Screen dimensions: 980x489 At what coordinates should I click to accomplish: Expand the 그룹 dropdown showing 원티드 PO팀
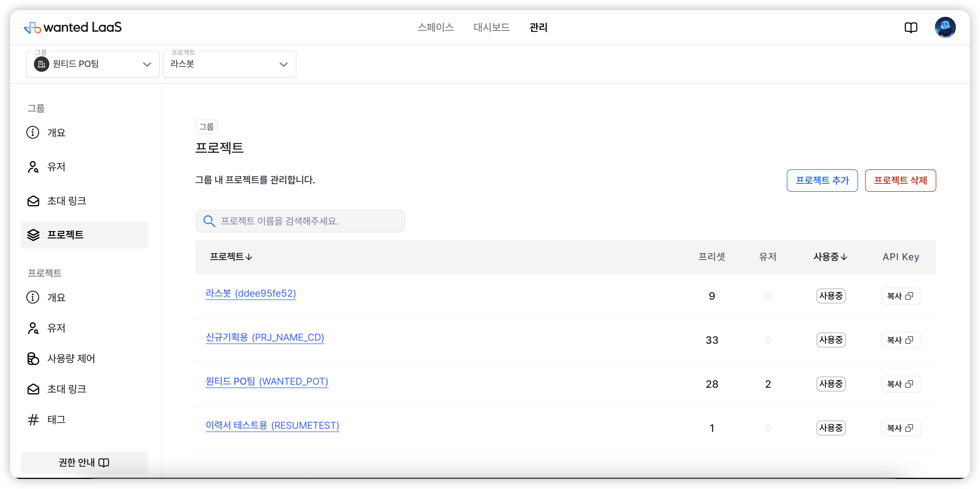coord(93,64)
